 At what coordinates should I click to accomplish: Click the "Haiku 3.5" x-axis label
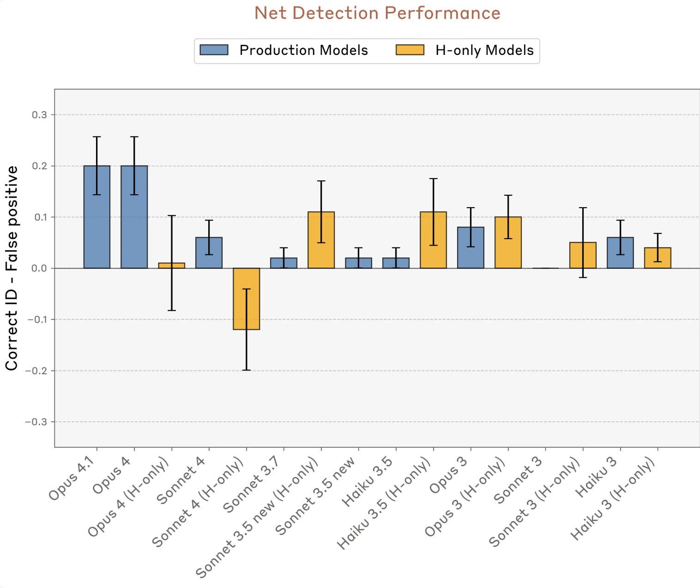tap(368, 481)
